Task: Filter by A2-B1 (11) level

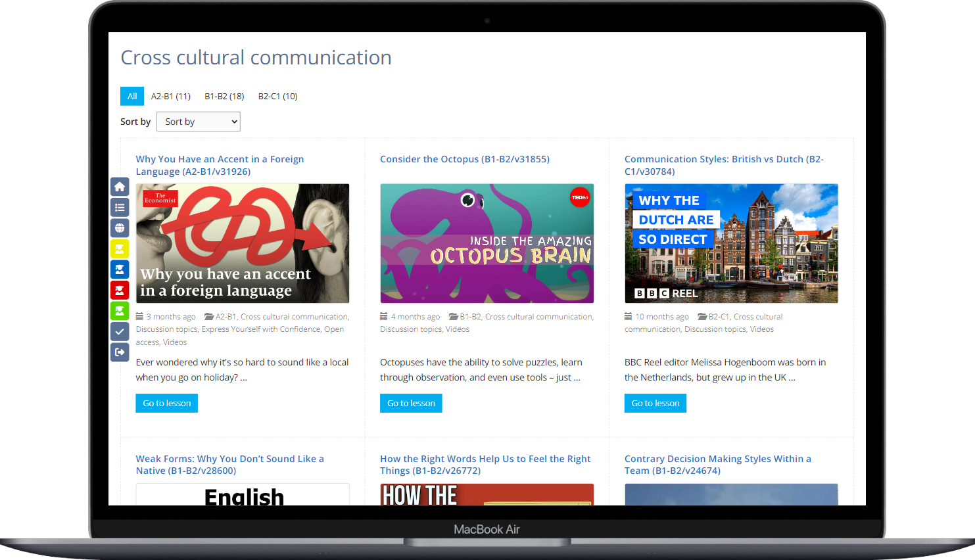Action: [x=171, y=96]
